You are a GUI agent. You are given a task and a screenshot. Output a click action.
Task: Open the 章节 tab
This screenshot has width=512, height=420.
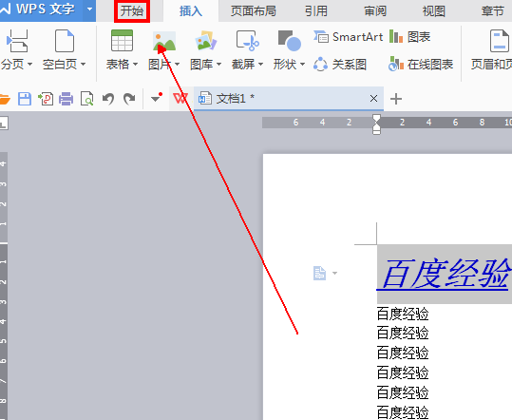[492, 11]
